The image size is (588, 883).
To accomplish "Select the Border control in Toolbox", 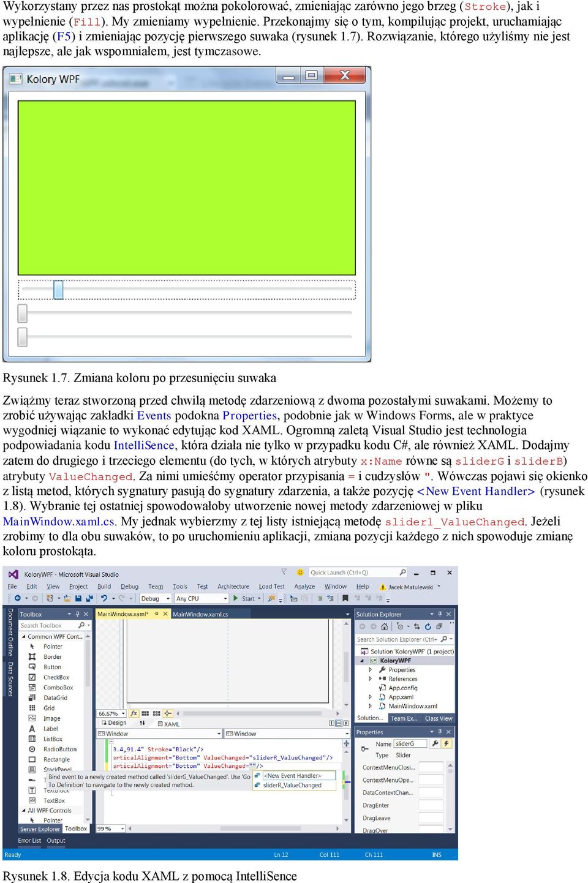I will click(x=52, y=657).
